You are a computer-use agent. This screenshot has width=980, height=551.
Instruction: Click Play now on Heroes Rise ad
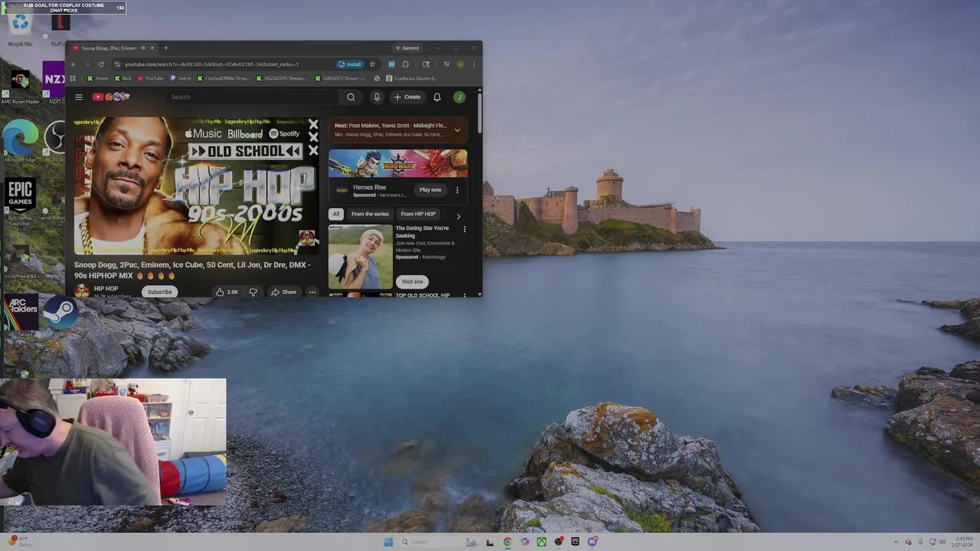point(430,190)
